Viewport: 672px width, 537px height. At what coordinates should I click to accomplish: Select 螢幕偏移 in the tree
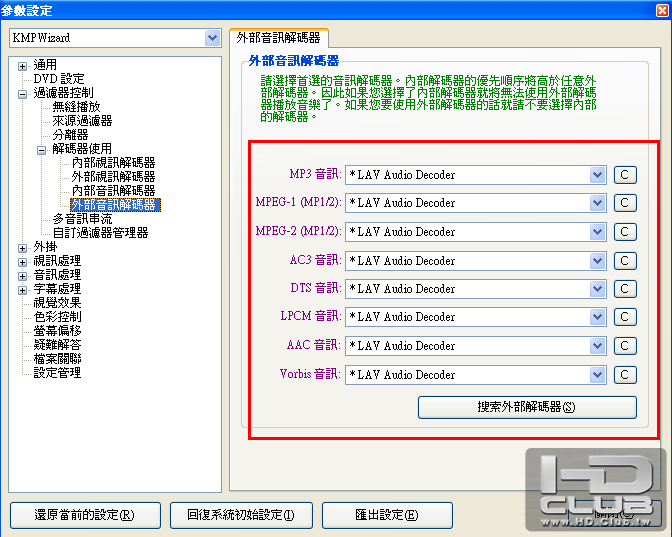[57, 331]
